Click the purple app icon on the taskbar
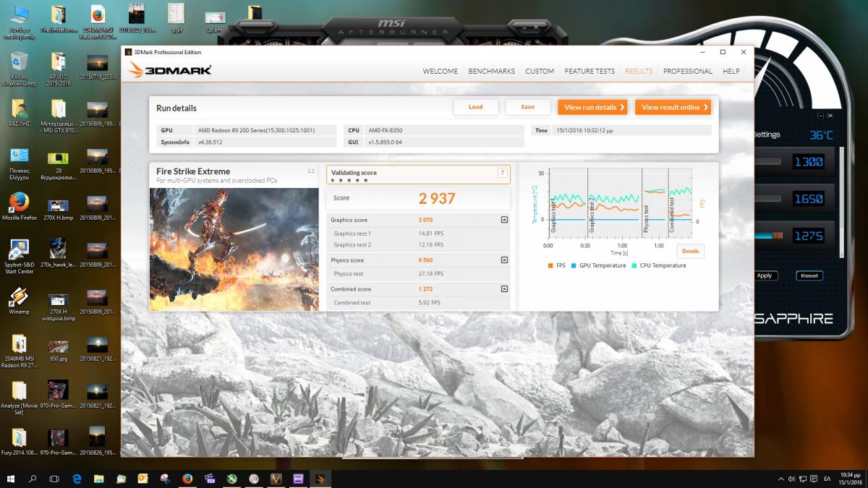 (298, 479)
